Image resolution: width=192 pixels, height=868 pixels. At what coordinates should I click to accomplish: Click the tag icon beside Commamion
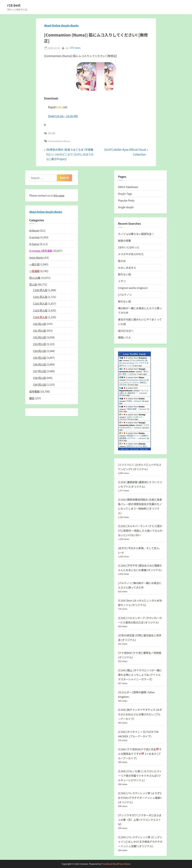(x=45, y=141)
